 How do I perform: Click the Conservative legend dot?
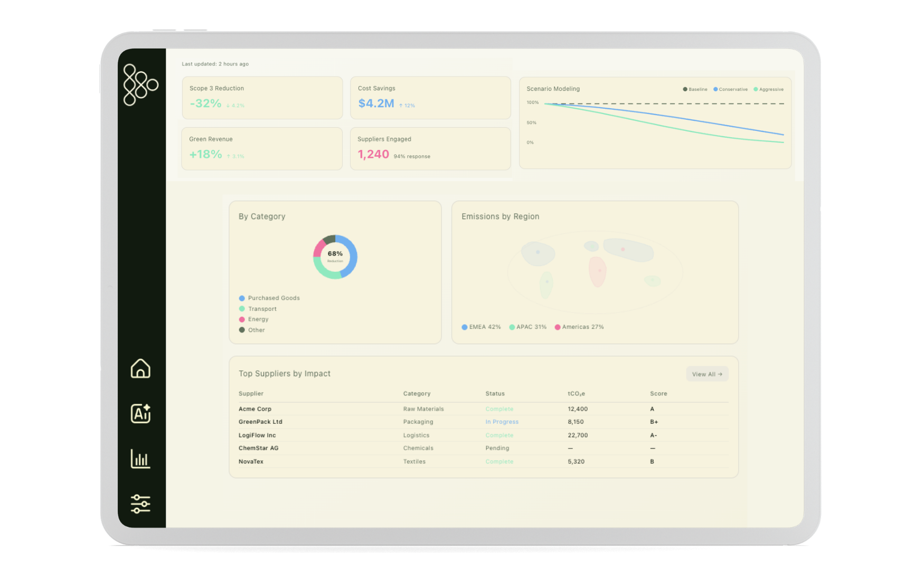pos(715,89)
